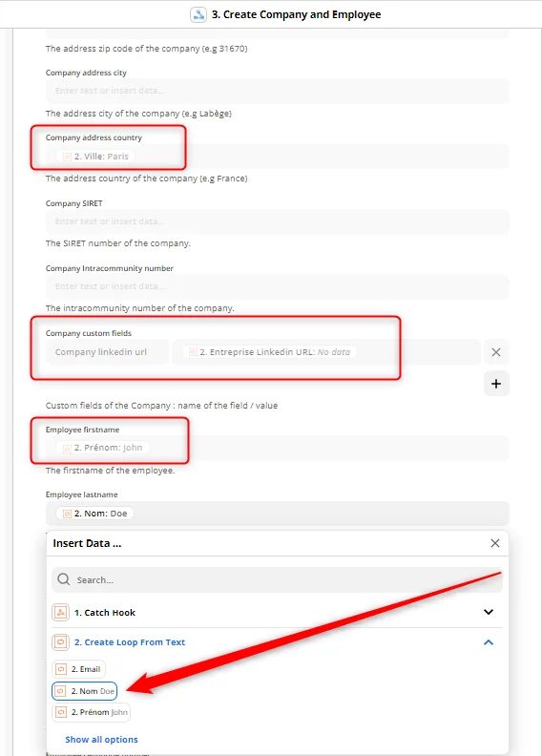Click the Create Loop From Text icon
Viewport: 542px width, 756px height.
click(61, 642)
